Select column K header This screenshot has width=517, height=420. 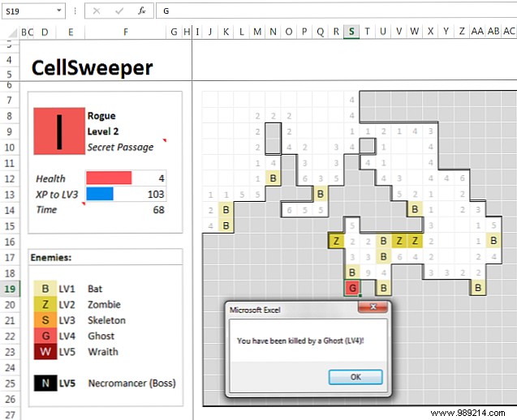226,32
